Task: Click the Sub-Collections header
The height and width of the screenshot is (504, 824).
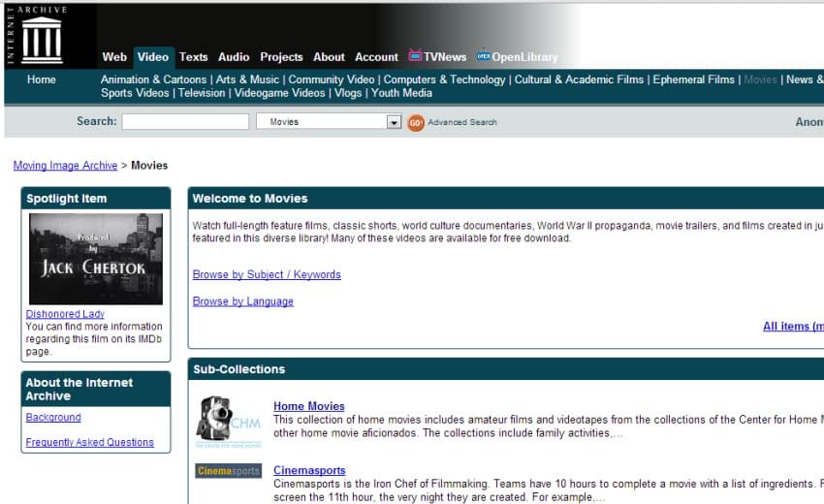Action: pos(239,369)
